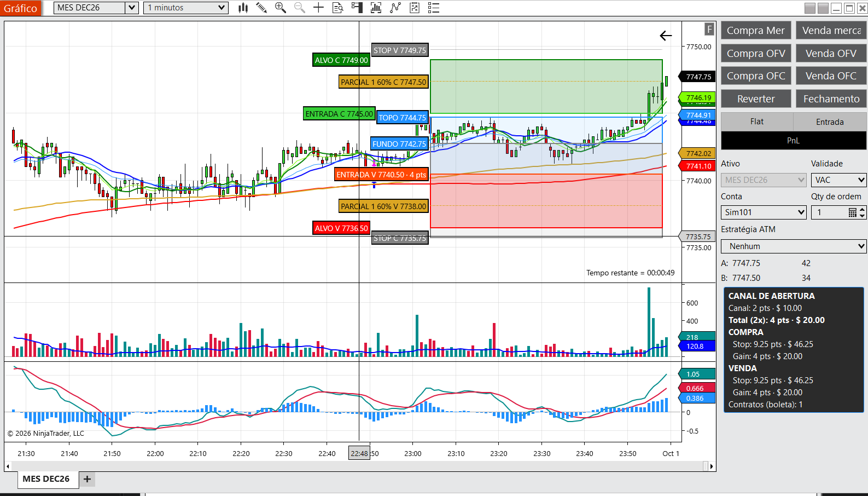Open the 1 minutos interval dropdown
This screenshot has height=496, width=868.
(186, 8)
